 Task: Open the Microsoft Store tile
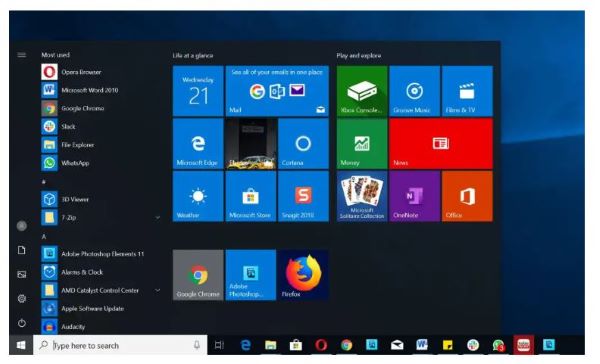[x=251, y=196]
